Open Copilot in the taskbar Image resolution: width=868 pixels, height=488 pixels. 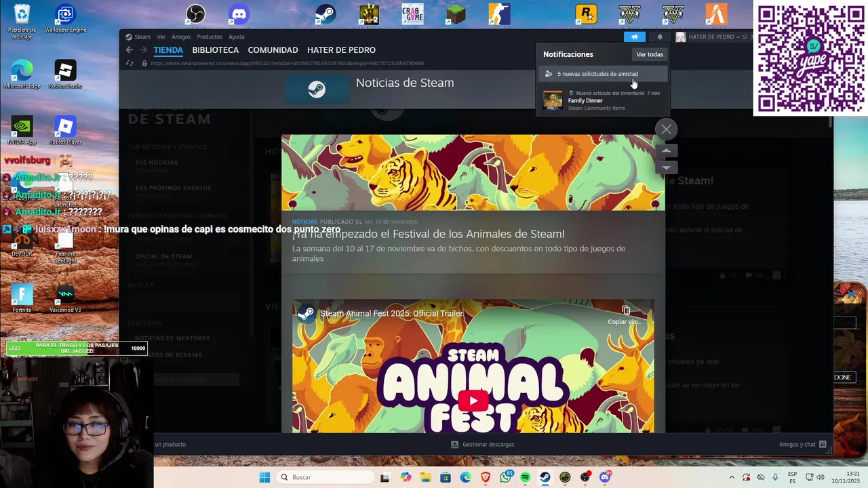tap(406, 477)
